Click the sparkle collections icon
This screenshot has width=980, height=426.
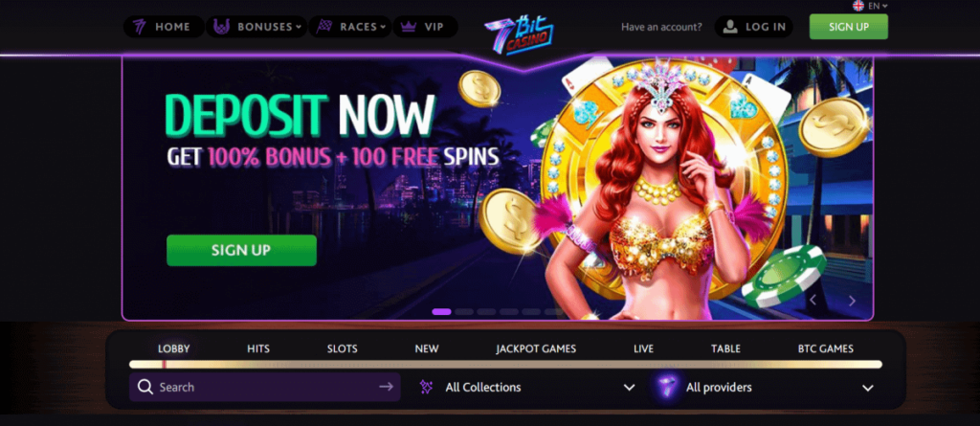click(x=426, y=387)
